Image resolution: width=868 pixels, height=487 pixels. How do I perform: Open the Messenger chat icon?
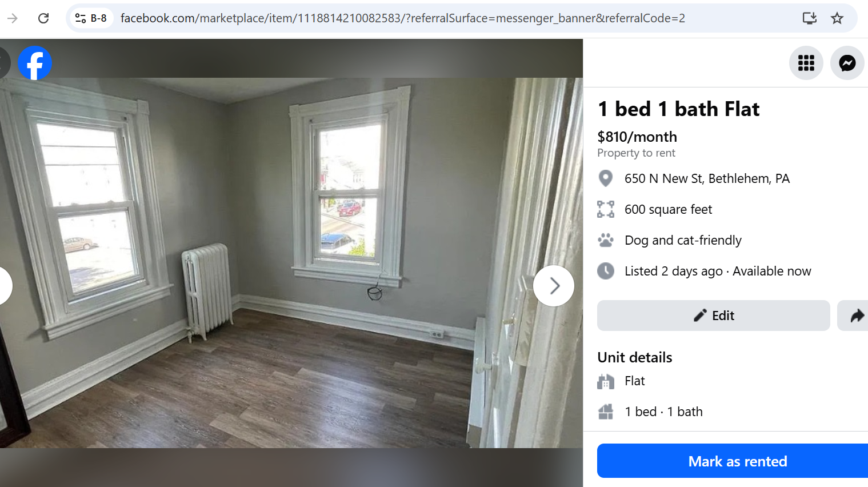pyautogui.click(x=847, y=63)
